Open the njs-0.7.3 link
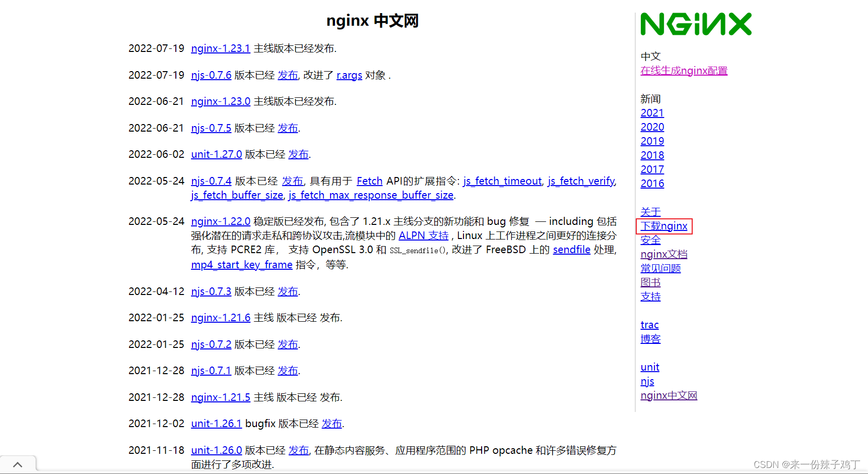This screenshot has height=474, width=868. (211, 291)
